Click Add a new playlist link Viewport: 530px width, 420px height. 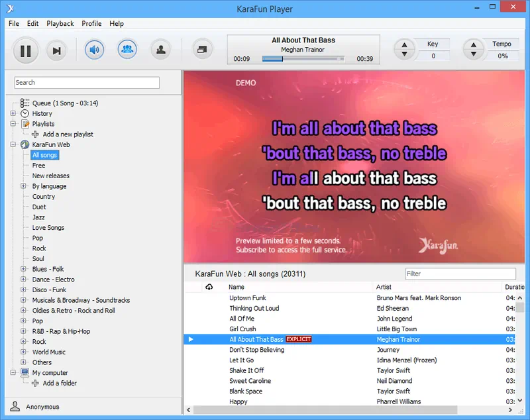[x=68, y=134]
